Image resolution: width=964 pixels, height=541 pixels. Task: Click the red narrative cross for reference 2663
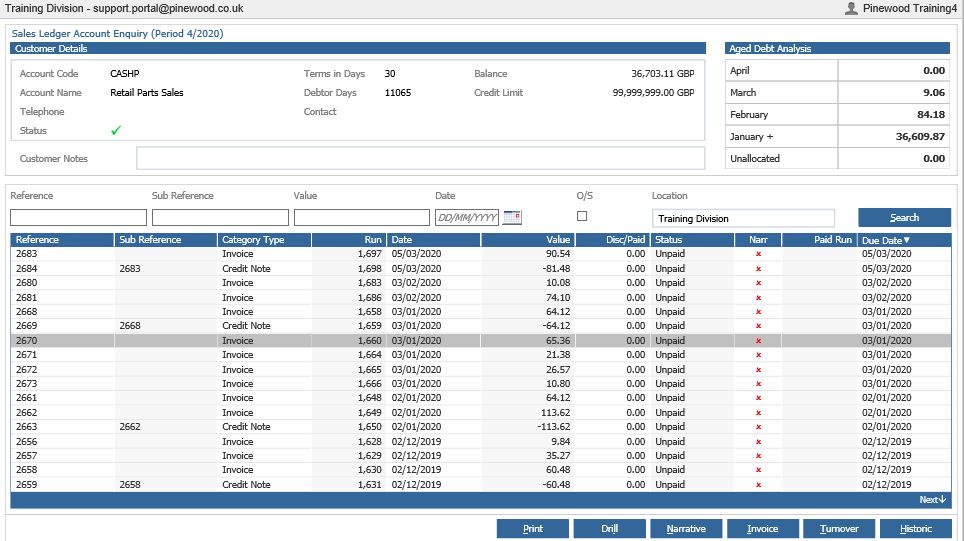[758, 427]
